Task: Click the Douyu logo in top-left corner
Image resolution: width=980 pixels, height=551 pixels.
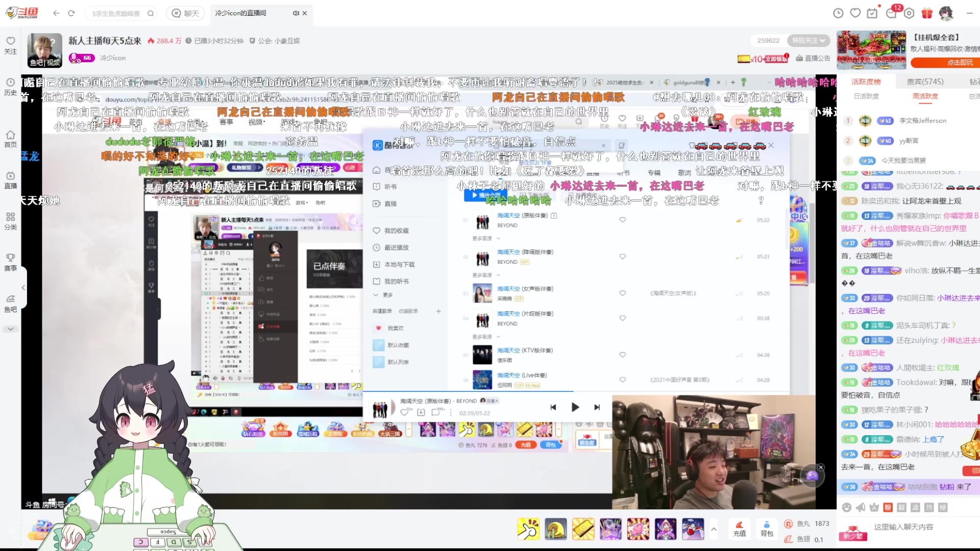Action: pos(22,13)
